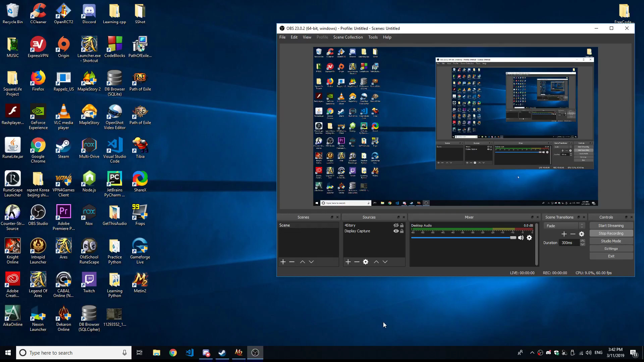
Task: Show the hidden 4Story source
Action: coord(396,225)
